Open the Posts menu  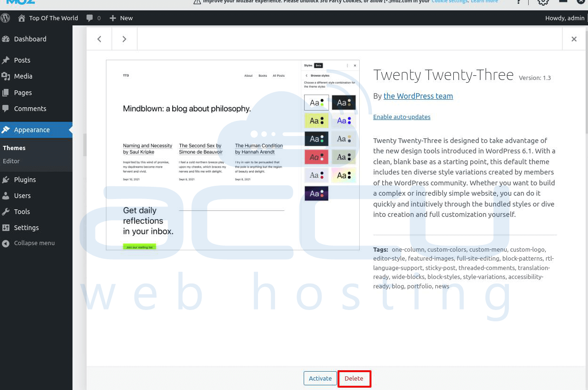(36, 60)
